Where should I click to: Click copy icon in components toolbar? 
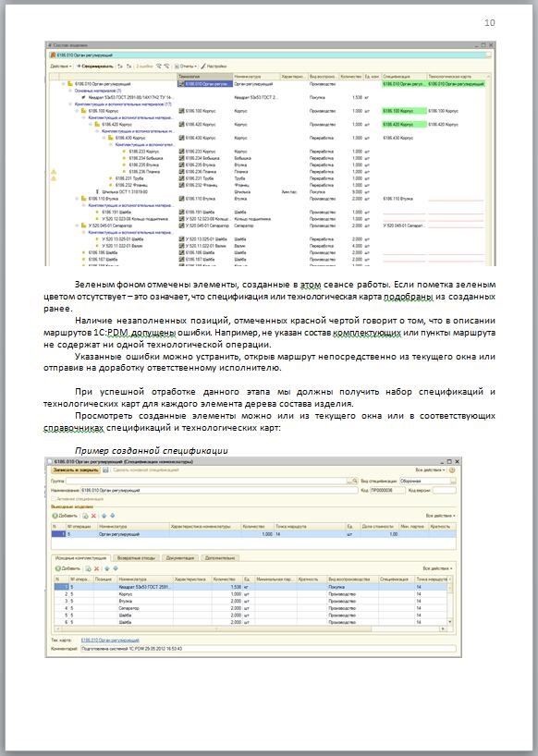[x=88, y=568]
